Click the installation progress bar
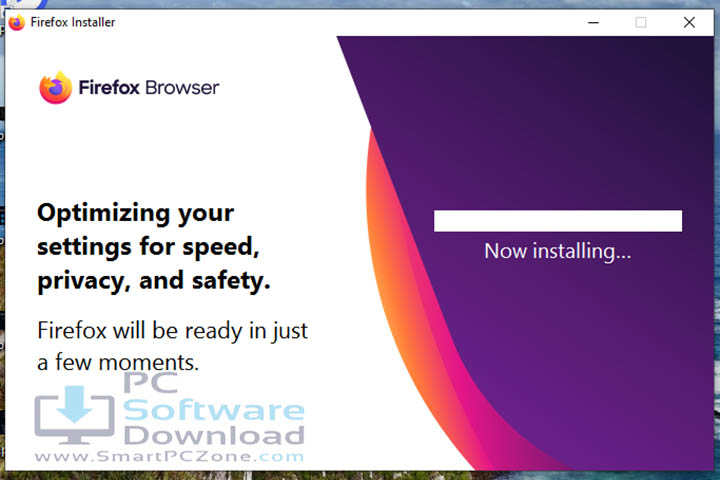Viewport: 720px width, 480px height. (558, 221)
